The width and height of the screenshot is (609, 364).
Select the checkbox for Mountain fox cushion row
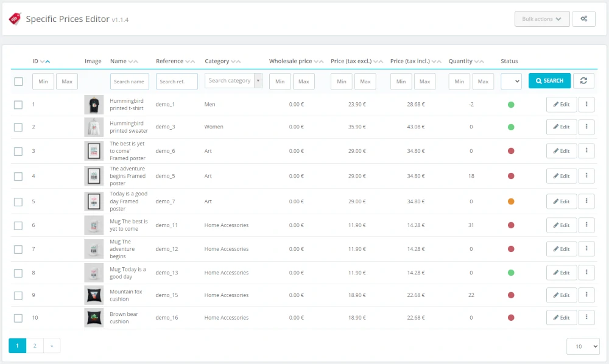click(x=18, y=295)
